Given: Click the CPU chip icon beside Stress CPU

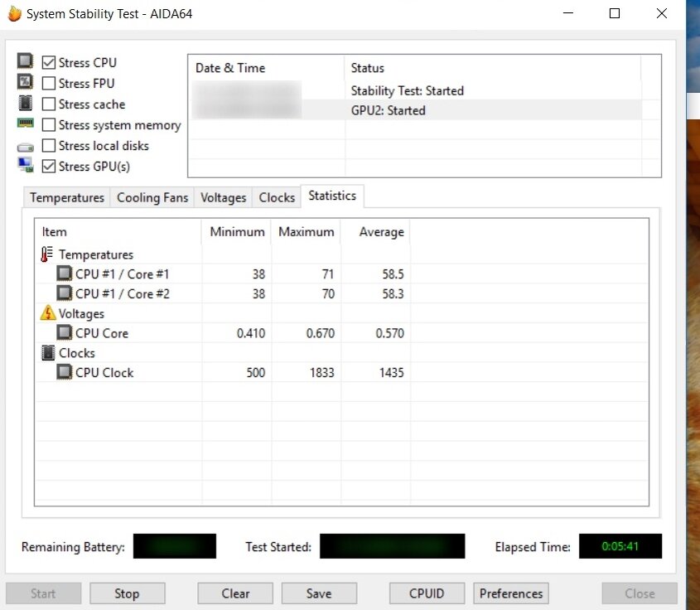Looking at the screenshot, I should point(26,61).
